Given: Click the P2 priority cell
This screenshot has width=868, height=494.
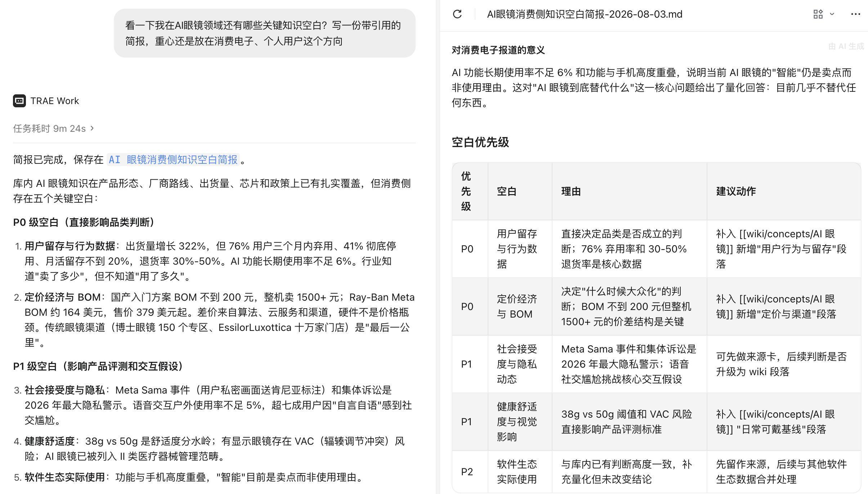Looking at the screenshot, I should click(x=470, y=472).
